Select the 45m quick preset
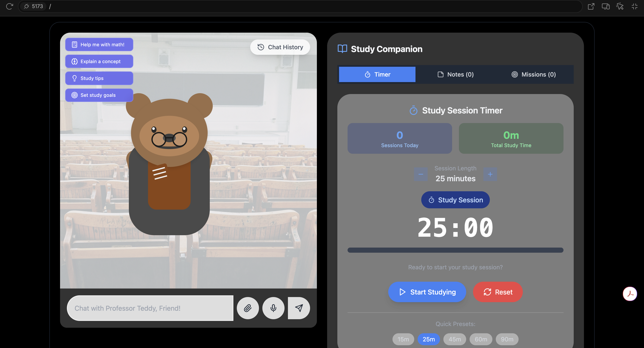The width and height of the screenshot is (644, 348). tap(454, 339)
